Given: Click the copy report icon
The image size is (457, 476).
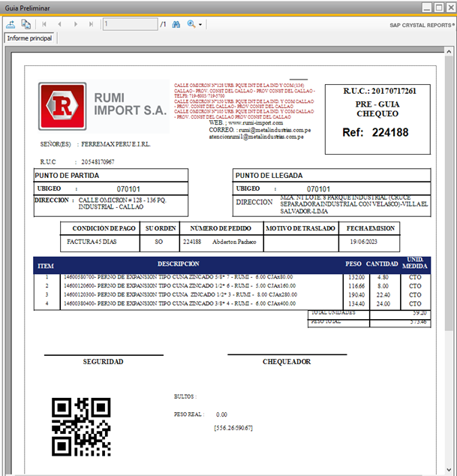Looking at the screenshot, I should pyautogui.click(x=26, y=24).
